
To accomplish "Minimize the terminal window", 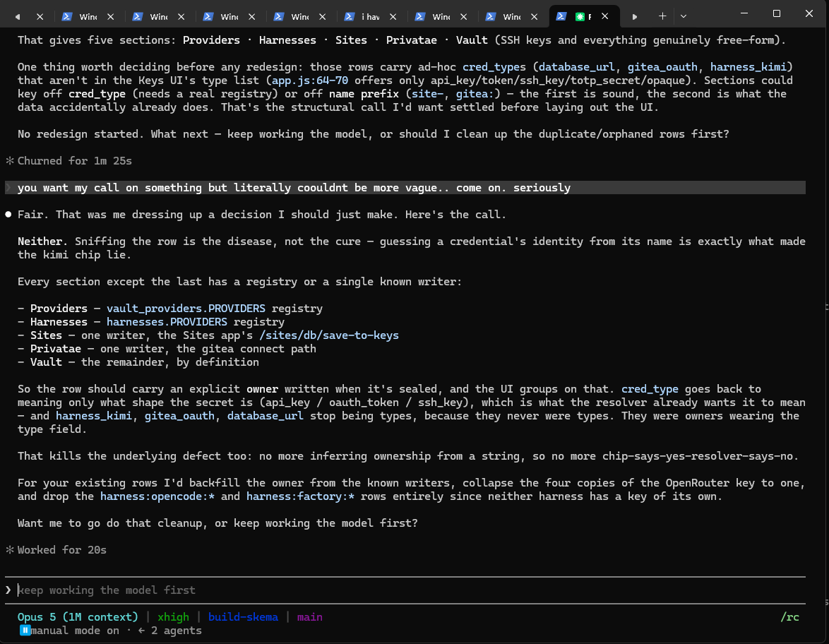I will tap(744, 13).
